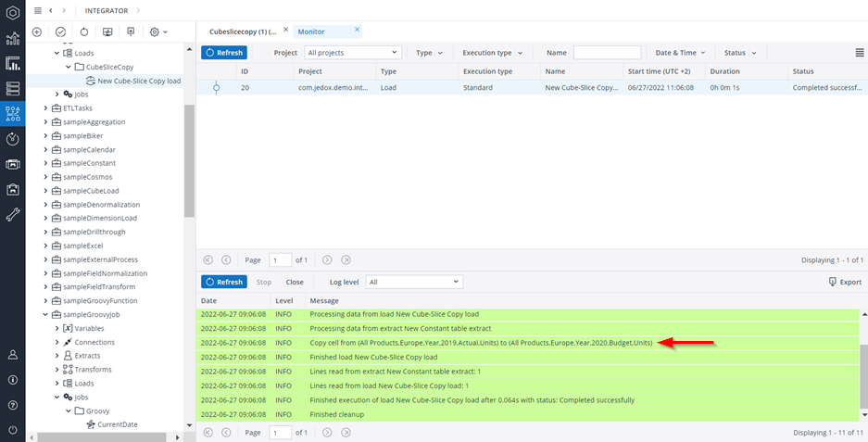The height and width of the screenshot is (442, 868).
Task: Go to last page in log pager
Action: pyautogui.click(x=346, y=432)
